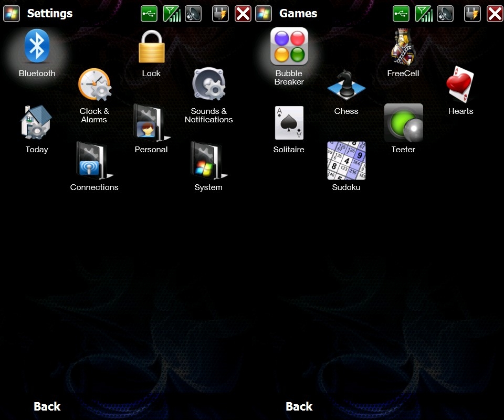Screen dimensions: 504x420
Task: Click signal strength icon in Settings screen
Action: click(172, 14)
